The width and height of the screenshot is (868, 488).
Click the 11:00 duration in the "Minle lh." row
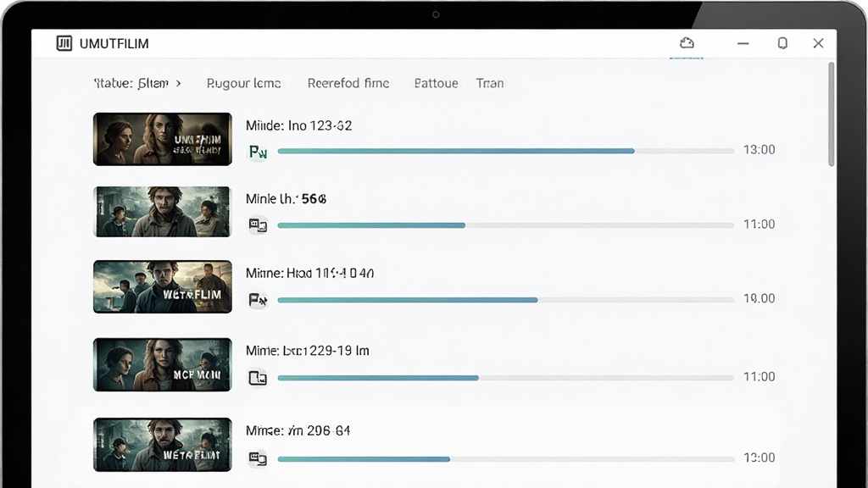pyautogui.click(x=759, y=224)
